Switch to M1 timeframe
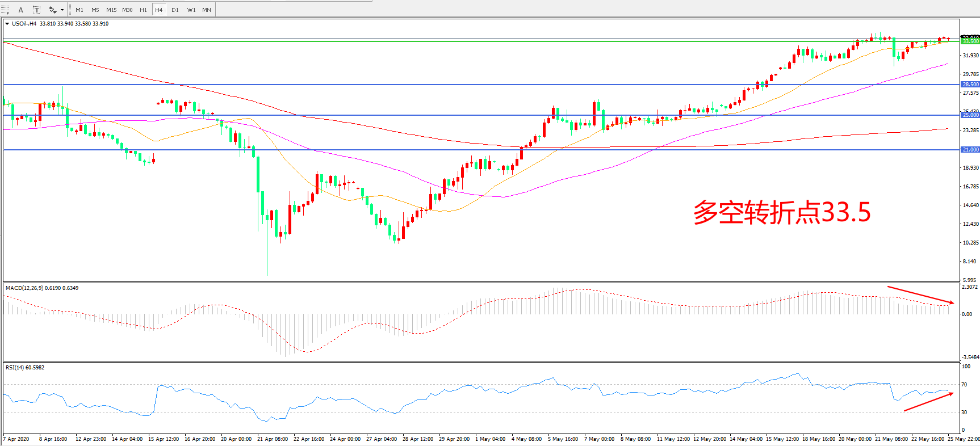Viewport: 980px width, 446px height. point(79,10)
